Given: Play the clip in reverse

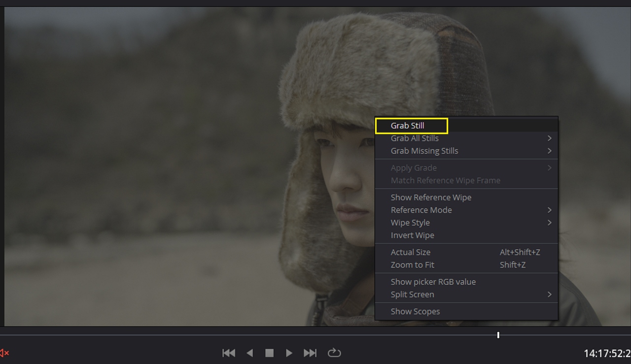Looking at the screenshot, I should pyautogui.click(x=249, y=353).
